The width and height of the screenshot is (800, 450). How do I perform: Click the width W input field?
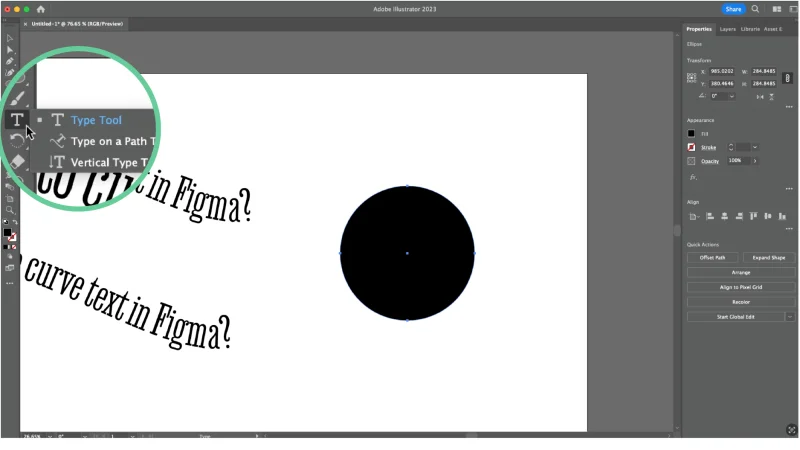click(764, 71)
